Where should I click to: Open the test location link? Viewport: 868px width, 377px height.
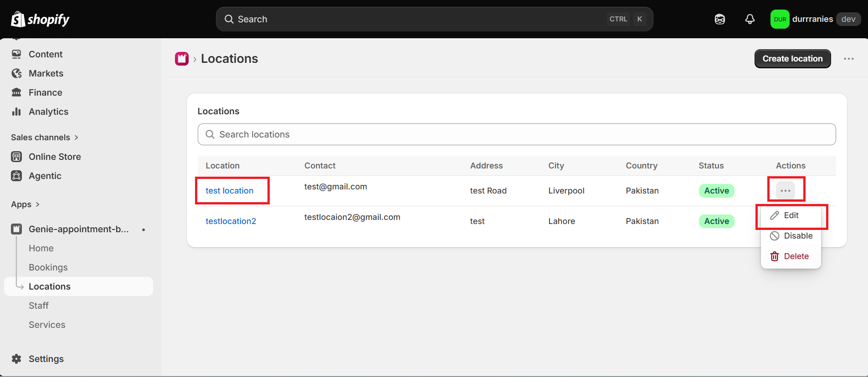(x=229, y=191)
